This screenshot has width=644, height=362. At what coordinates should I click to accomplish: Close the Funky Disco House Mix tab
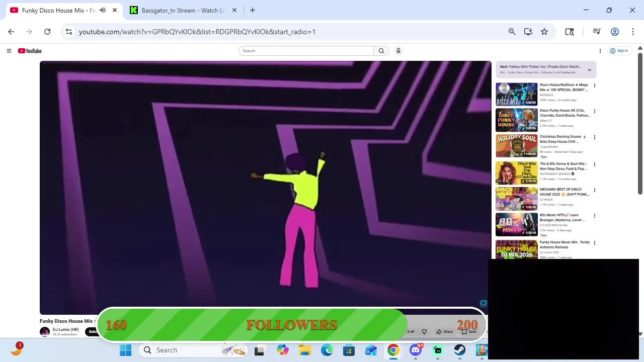coord(115,10)
